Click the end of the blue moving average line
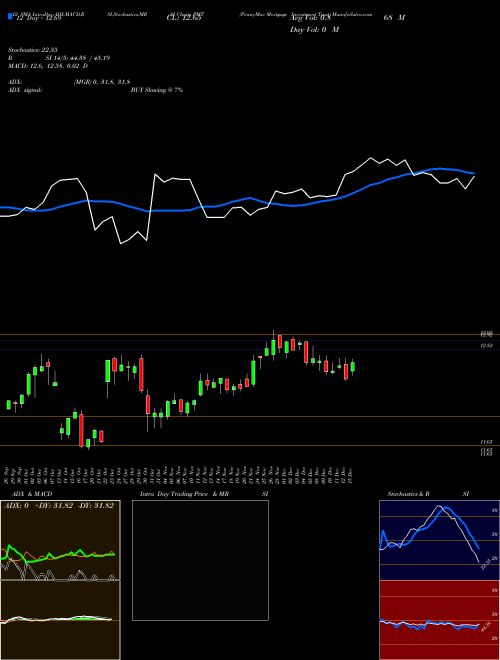The width and height of the screenshot is (500, 660). click(473, 173)
